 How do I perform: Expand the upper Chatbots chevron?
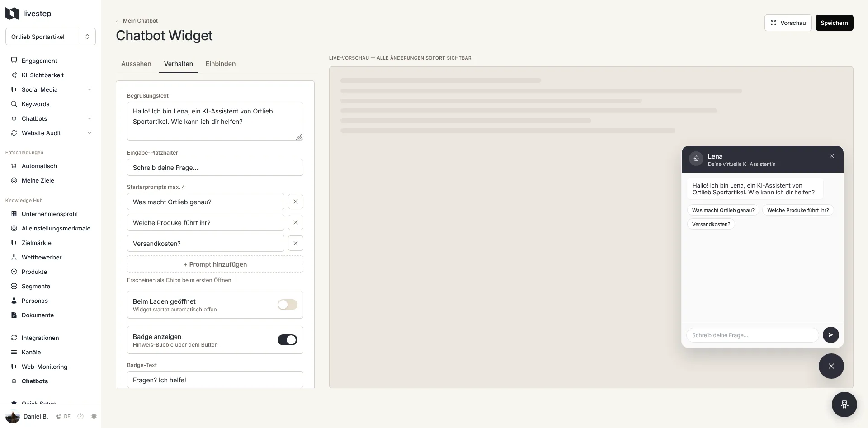(90, 118)
